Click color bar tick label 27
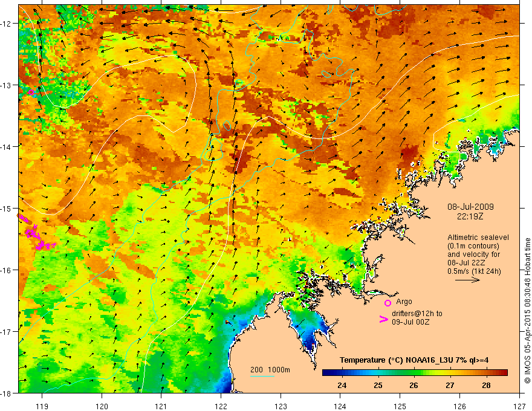Image resolution: width=532 pixels, height=411 pixels. pos(450,385)
